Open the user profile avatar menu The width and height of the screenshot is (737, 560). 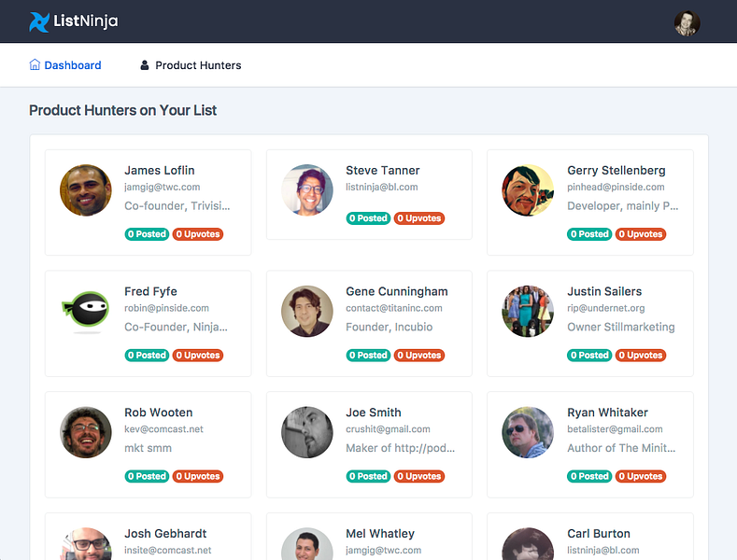click(687, 23)
